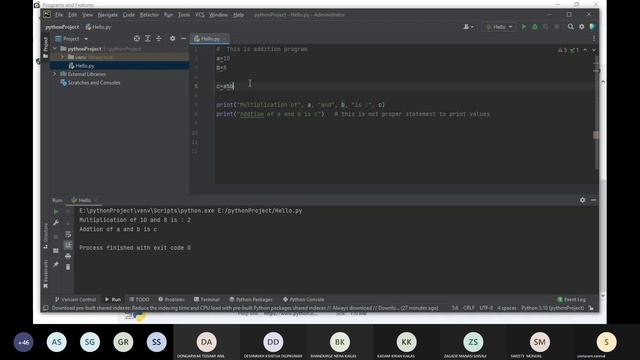
Task: Open the File menu
Action: (59, 15)
